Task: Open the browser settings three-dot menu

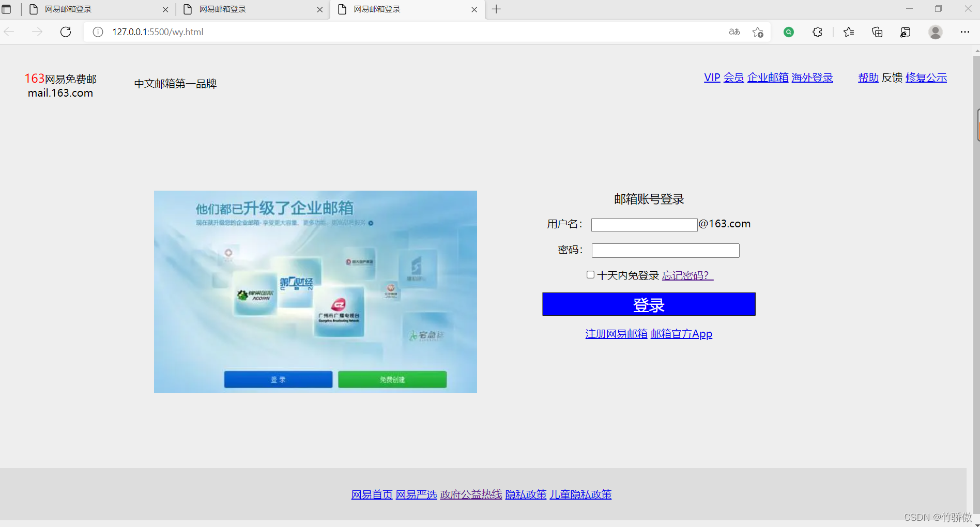Action: [965, 32]
